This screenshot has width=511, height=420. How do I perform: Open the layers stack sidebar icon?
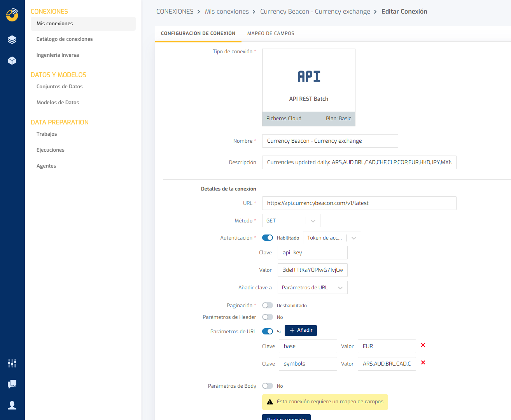12,40
